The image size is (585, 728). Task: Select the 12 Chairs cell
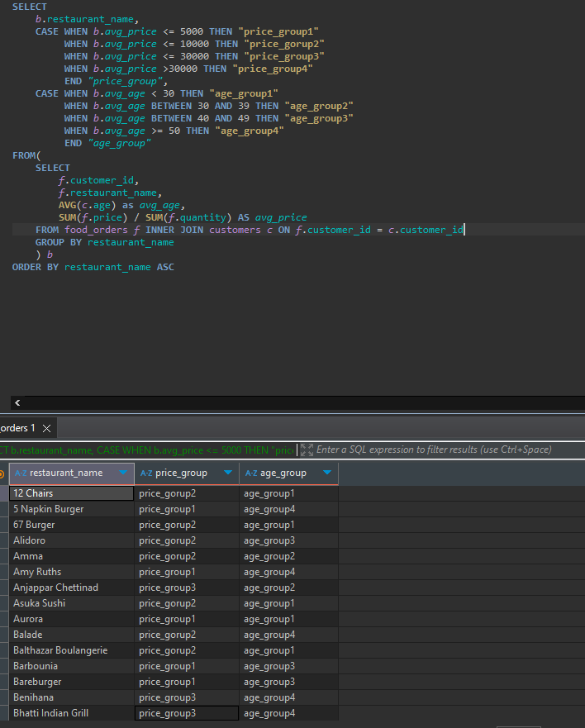point(72,493)
